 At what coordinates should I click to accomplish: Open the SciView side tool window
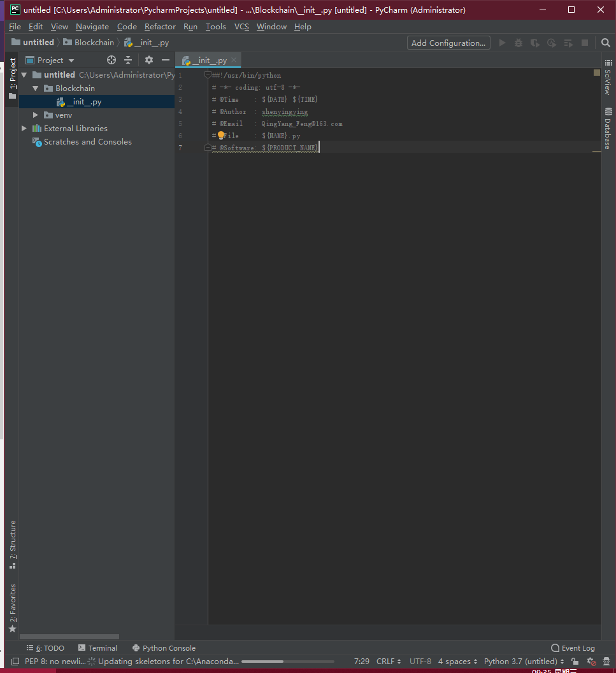point(608,77)
